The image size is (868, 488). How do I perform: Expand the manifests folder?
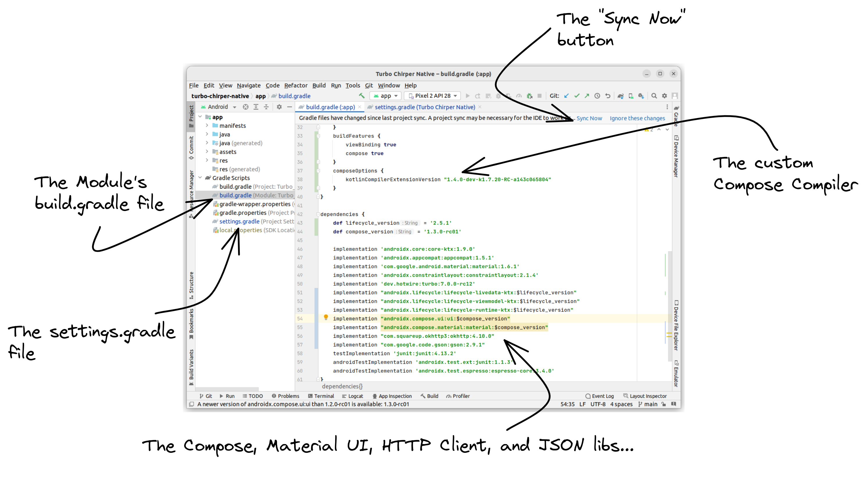[x=207, y=125]
